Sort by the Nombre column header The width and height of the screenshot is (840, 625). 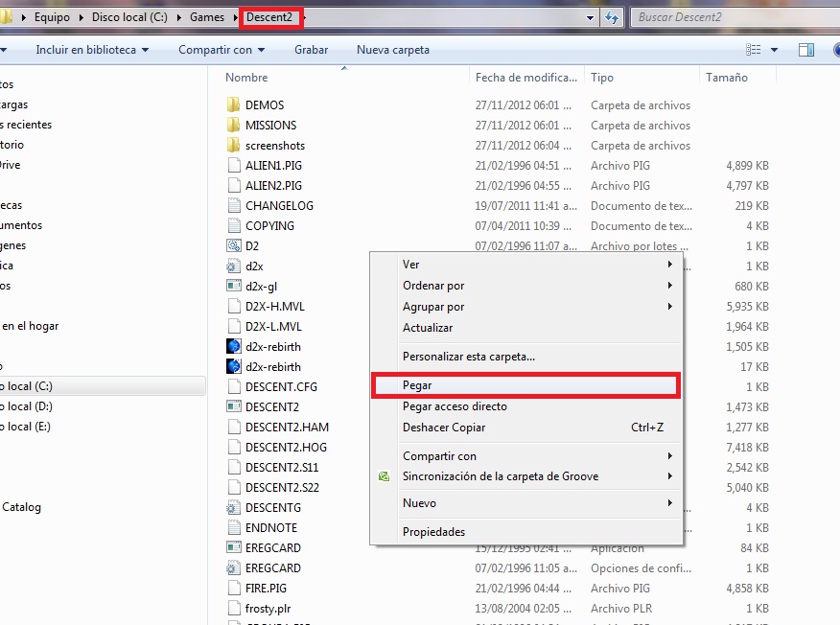pos(246,78)
